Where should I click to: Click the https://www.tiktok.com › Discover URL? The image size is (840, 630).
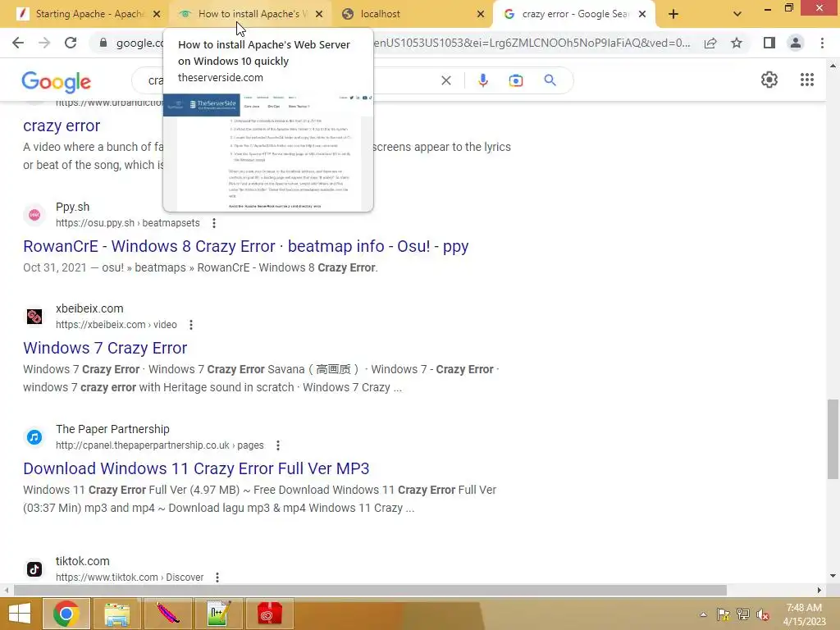[x=130, y=577]
